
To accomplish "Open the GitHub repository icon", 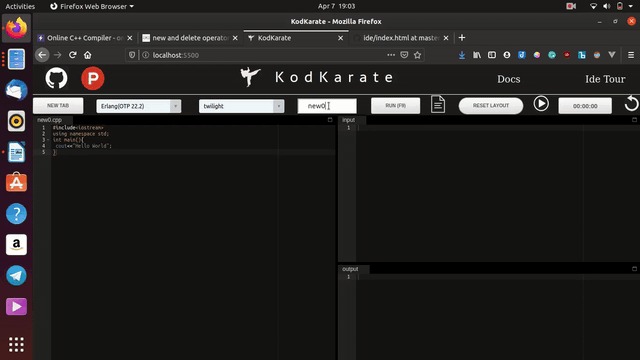I will pyautogui.click(x=56, y=78).
